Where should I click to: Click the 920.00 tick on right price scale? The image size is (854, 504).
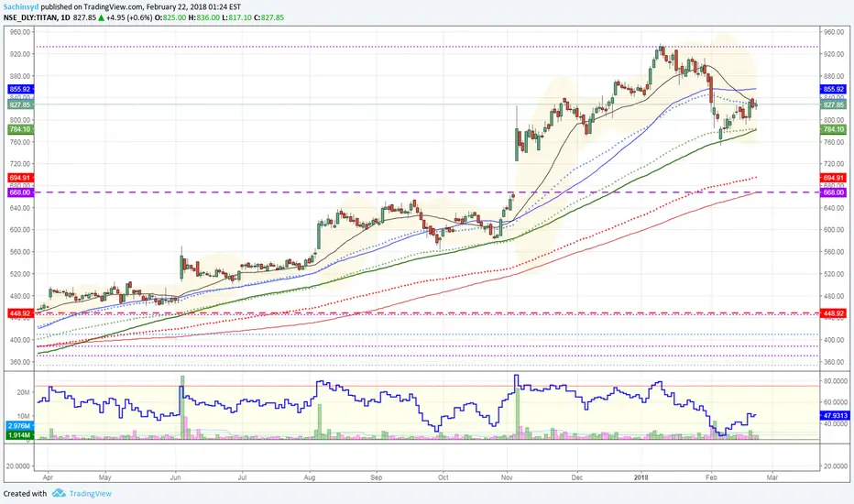point(834,54)
